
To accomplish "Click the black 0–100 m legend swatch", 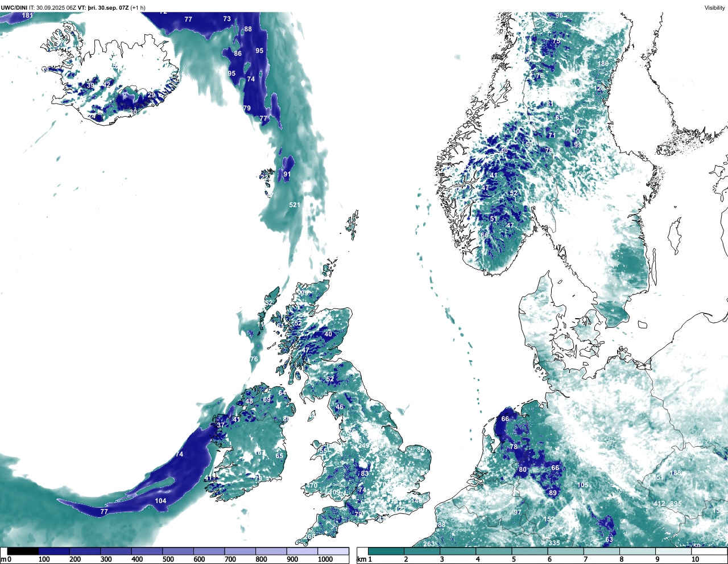I will click(23, 551).
